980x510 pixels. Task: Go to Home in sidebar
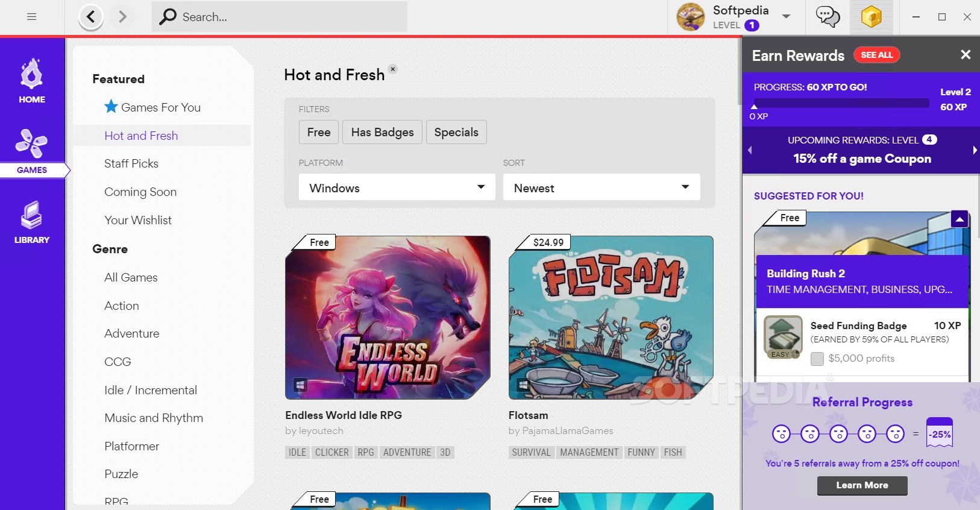click(x=32, y=81)
